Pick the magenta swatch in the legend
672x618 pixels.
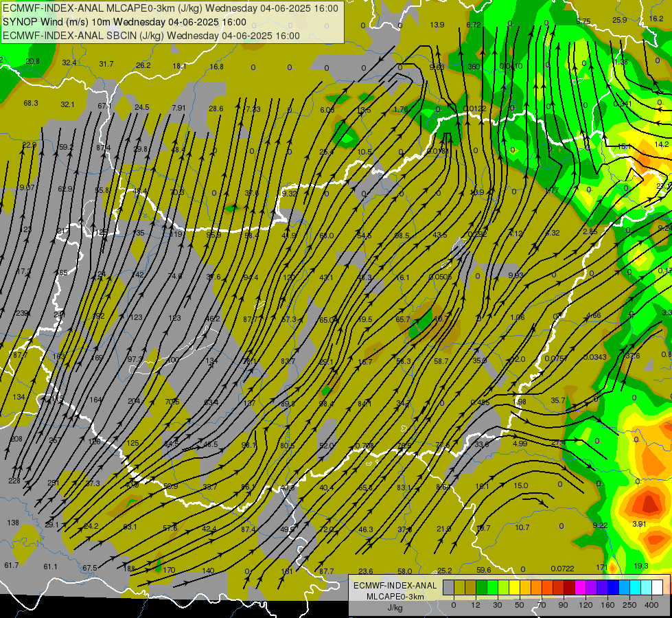coord(580,588)
